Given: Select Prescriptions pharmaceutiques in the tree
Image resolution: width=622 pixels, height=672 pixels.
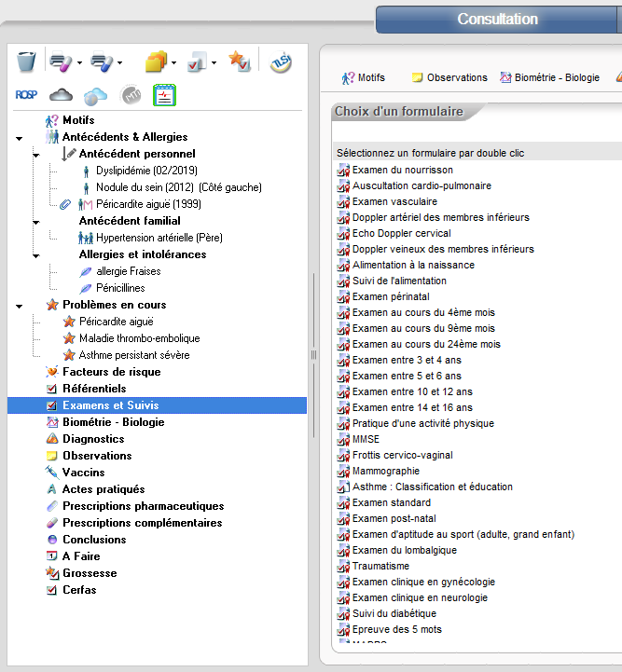Looking at the screenshot, I should coord(143,506).
